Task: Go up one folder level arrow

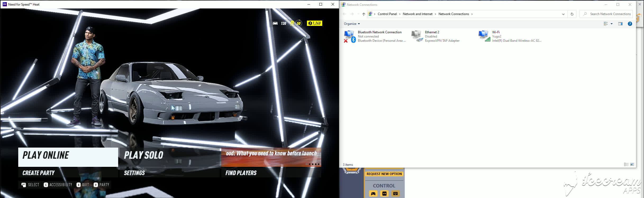Action: 364,14
